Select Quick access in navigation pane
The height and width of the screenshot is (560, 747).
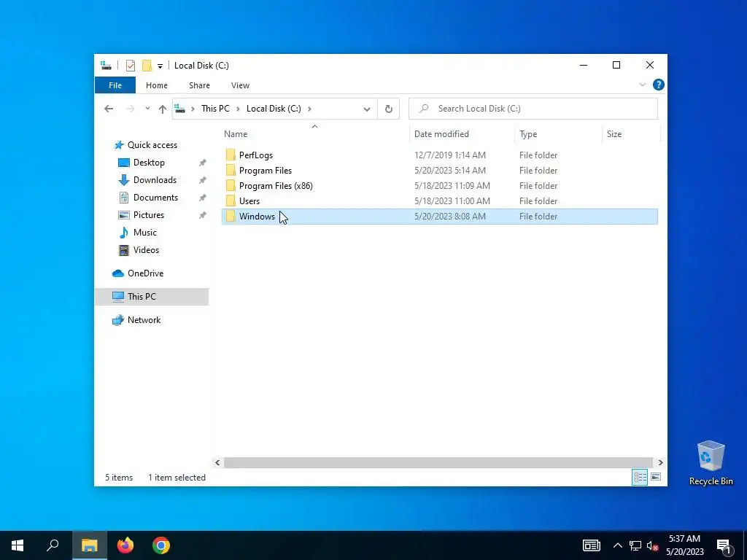tap(152, 145)
